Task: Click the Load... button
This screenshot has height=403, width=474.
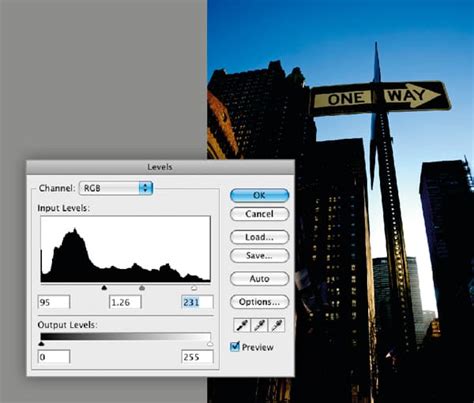Action: pyautogui.click(x=259, y=237)
